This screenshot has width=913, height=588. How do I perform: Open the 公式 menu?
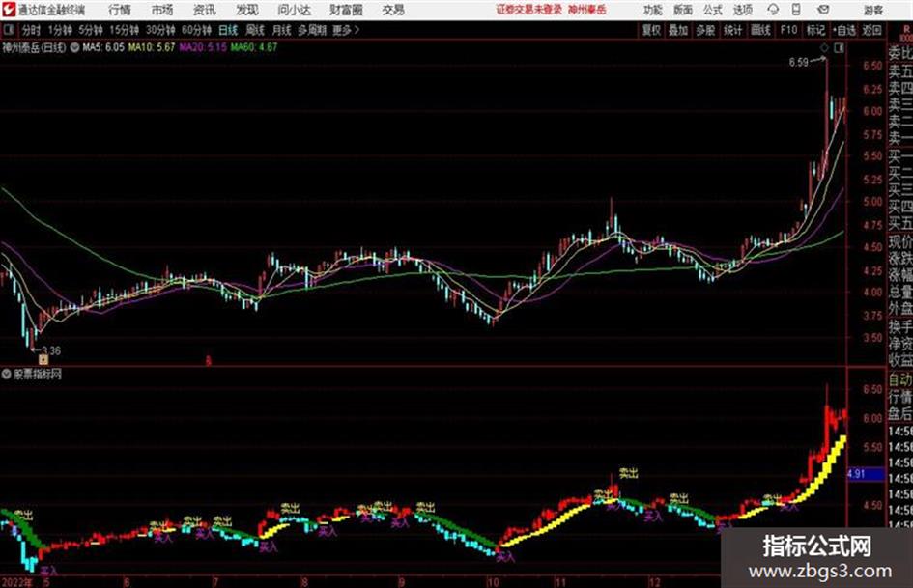point(713,10)
